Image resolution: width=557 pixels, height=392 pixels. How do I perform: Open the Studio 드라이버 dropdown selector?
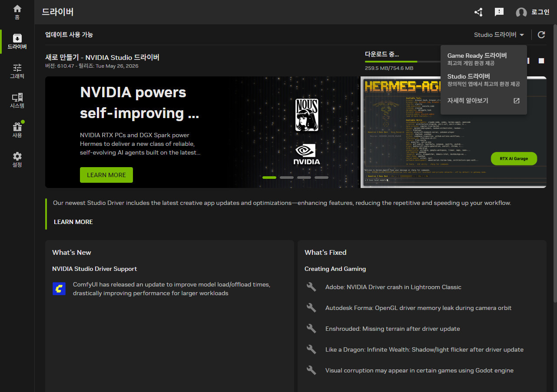pyautogui.click(x=499, y=35)
